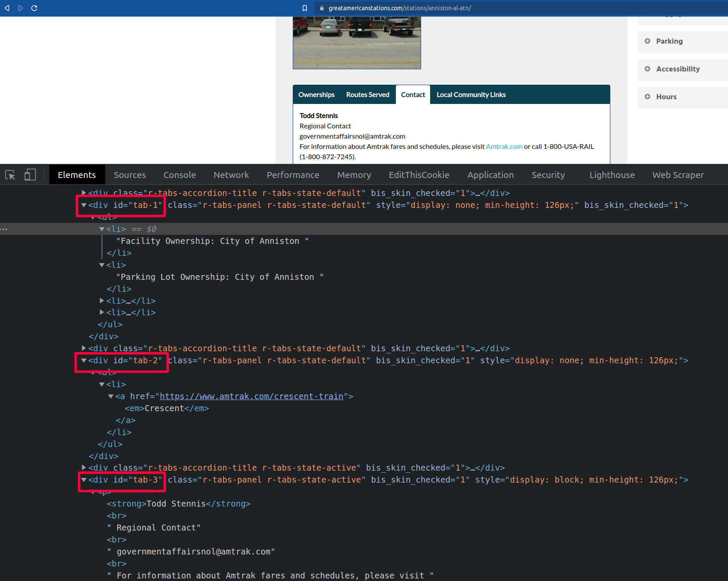
Task: Click the browser back arrow icon
Action: point(7,8)
